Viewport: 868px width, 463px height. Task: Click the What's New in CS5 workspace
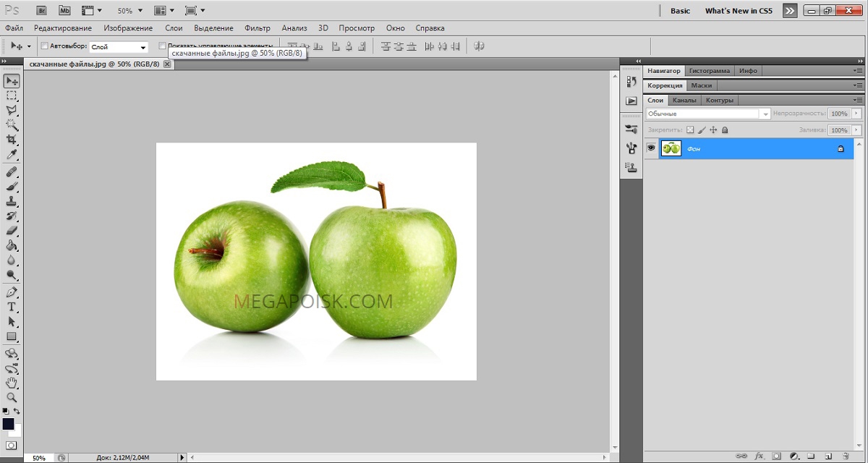739,11
